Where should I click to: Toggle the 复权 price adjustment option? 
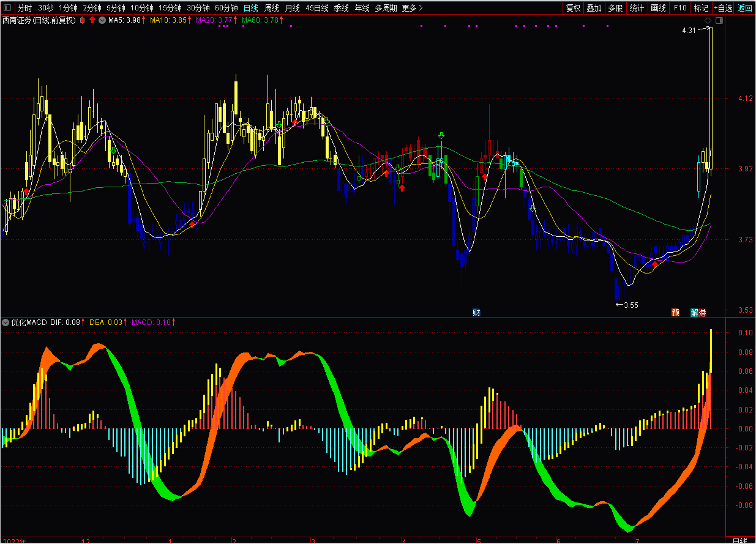pos(573,9)
